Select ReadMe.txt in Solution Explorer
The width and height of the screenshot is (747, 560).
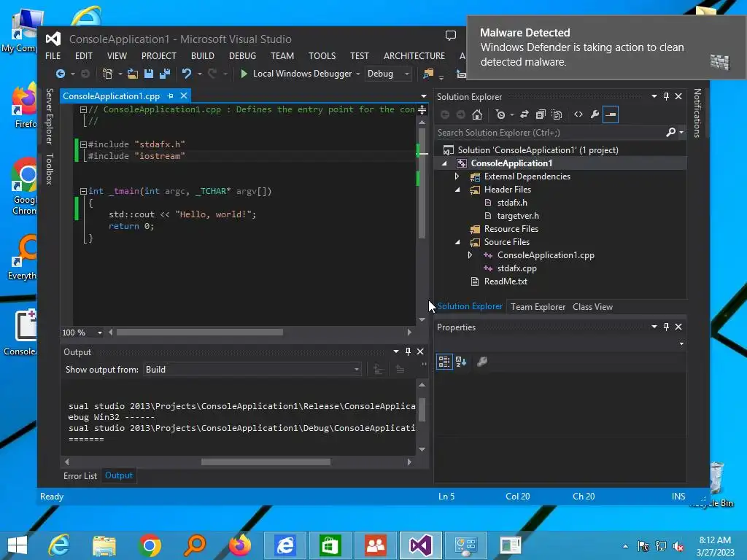(506, 281)
